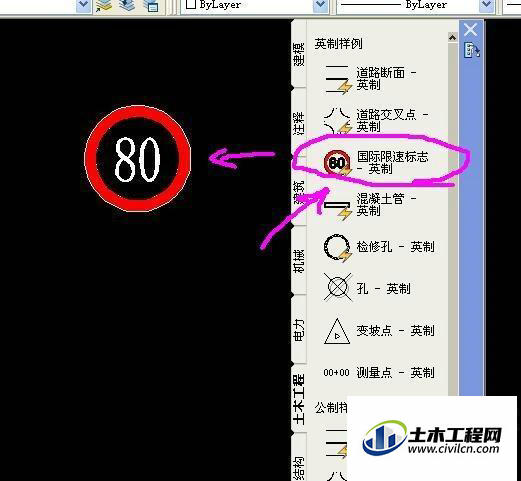Click the 国际限速标志 - 英制 label
The image size is (521, 481).
click(393, 163)
